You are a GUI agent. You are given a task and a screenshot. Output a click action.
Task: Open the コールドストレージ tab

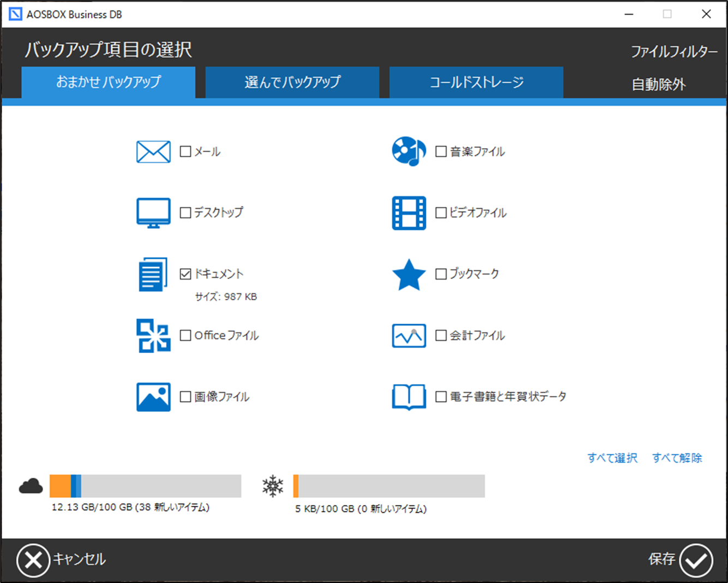pos(476,82)
